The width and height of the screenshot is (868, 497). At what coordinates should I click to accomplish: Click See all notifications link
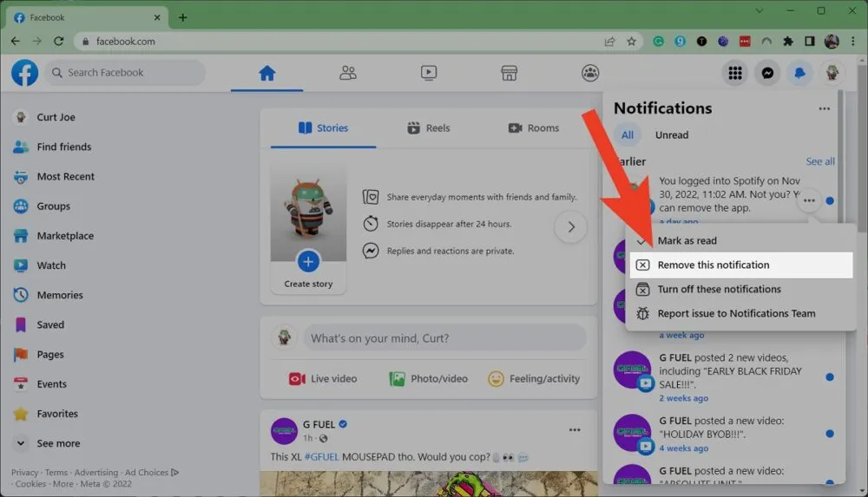click(x=820, y=161)
